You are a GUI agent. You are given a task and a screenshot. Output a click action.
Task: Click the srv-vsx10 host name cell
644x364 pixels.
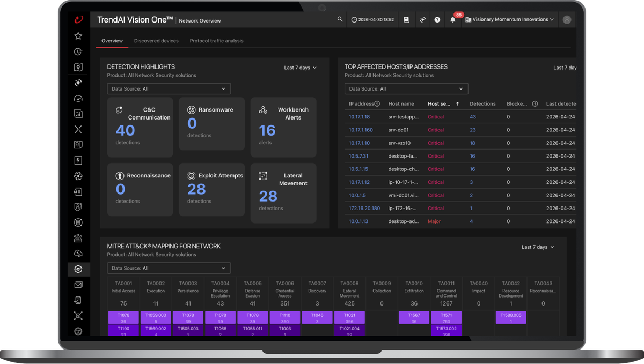(x=399, y=143)
